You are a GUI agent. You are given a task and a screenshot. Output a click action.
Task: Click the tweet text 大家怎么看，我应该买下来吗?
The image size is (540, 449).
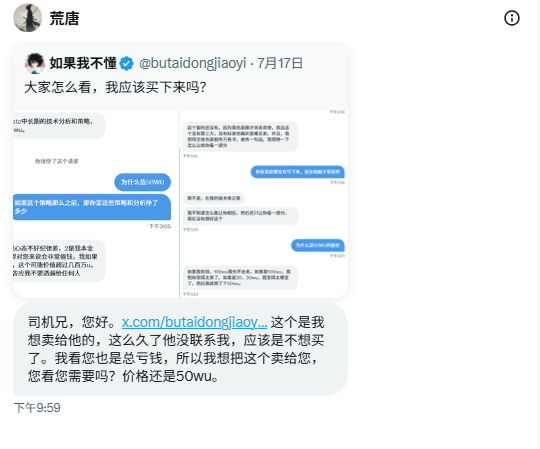(x=115, y=87)
